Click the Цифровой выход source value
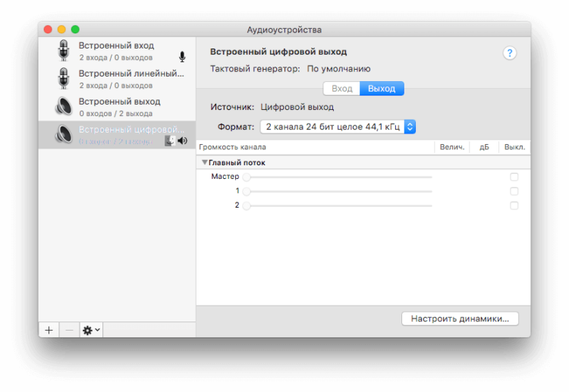The image size is (569, 392). (297, 108)
